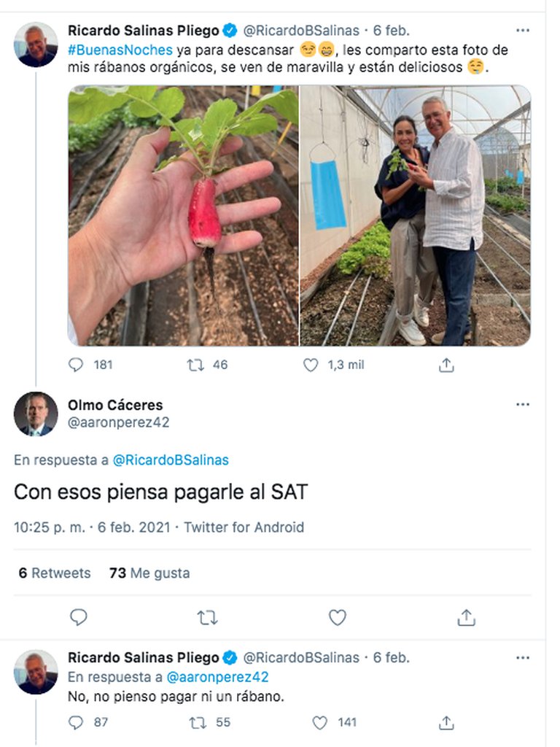Open the radish-in-hand photo
Viewport: 560px width, 747px height.
pos(183,216)
